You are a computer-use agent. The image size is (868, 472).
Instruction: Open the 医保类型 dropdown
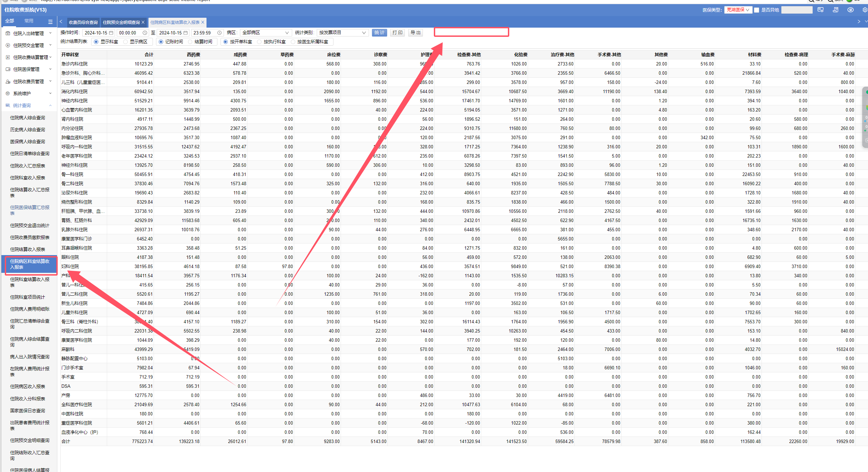738,10
